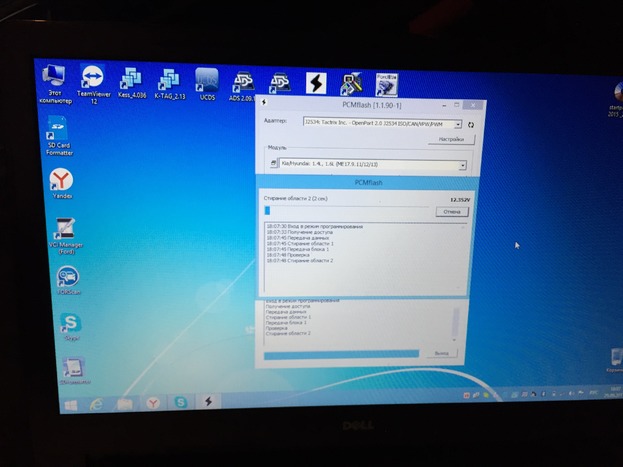This screenshot has width=623, height=467.
Task: Click refresh icon beside adapter list
Action: (x=470, y=124)
